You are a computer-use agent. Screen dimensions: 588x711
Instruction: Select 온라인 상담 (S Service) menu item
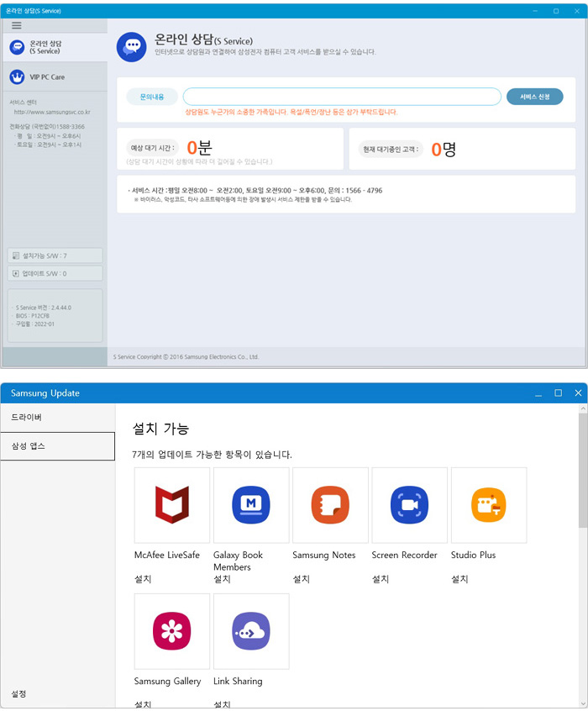55,47
